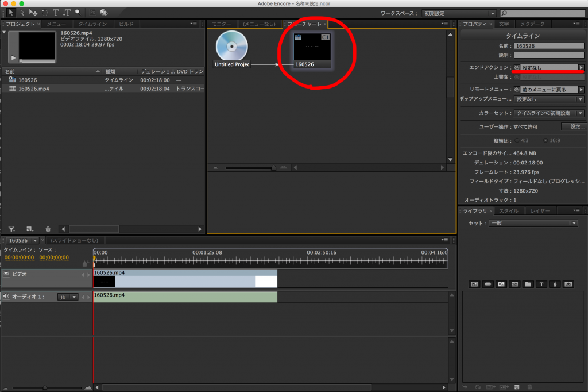Screen dimensions: 588x392
Task: Pick the horizontal Text tool
Action: pyautogui.click(x=56, y=12)
